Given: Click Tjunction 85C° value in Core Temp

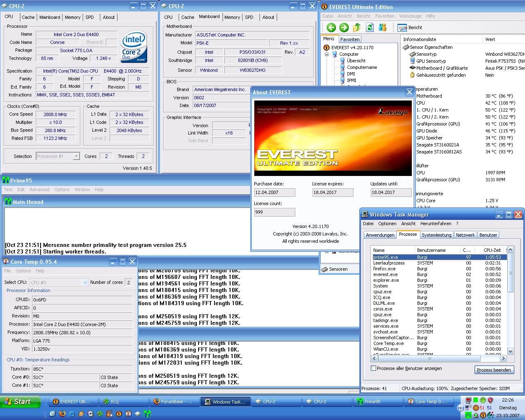Looking at the screenshot, I should tap(82, 369).
